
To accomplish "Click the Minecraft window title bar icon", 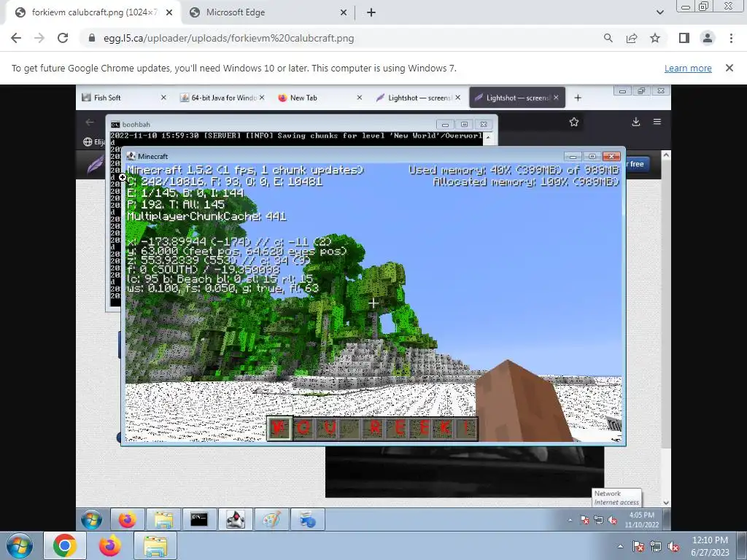I will 131,156.
